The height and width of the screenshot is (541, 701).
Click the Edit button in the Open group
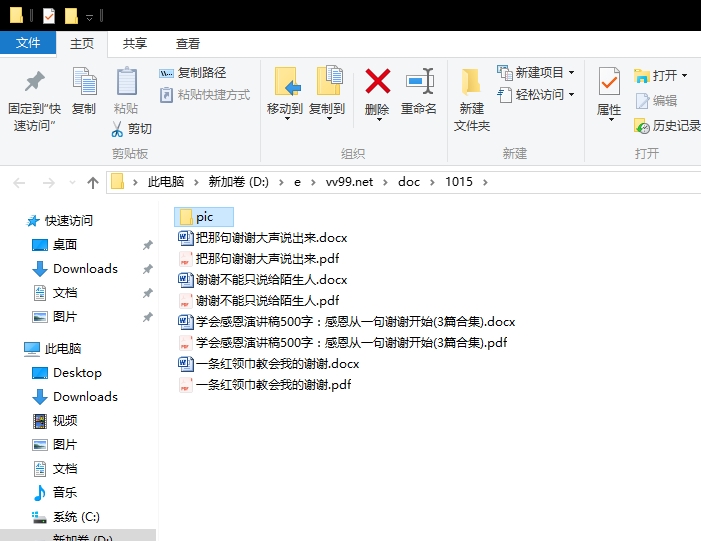coord(656,101)
